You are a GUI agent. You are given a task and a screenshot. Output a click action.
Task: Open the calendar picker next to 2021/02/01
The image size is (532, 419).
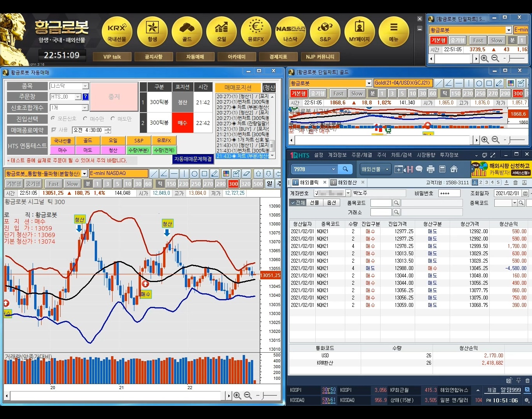click(525, 193)
